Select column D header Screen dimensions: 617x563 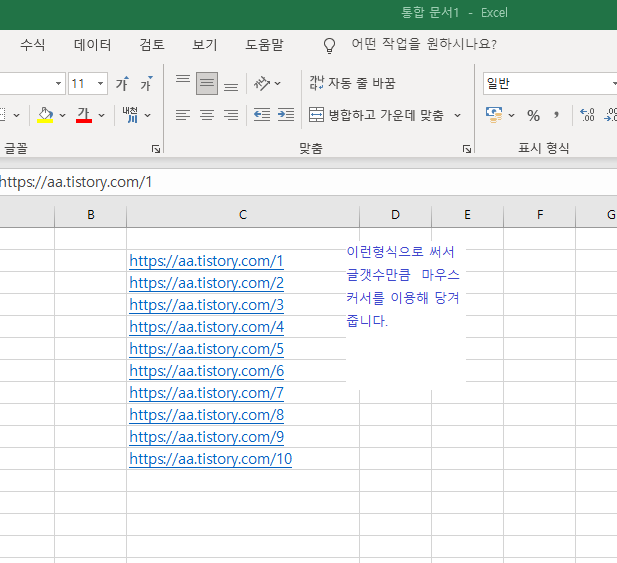click(x=395, y=215)
